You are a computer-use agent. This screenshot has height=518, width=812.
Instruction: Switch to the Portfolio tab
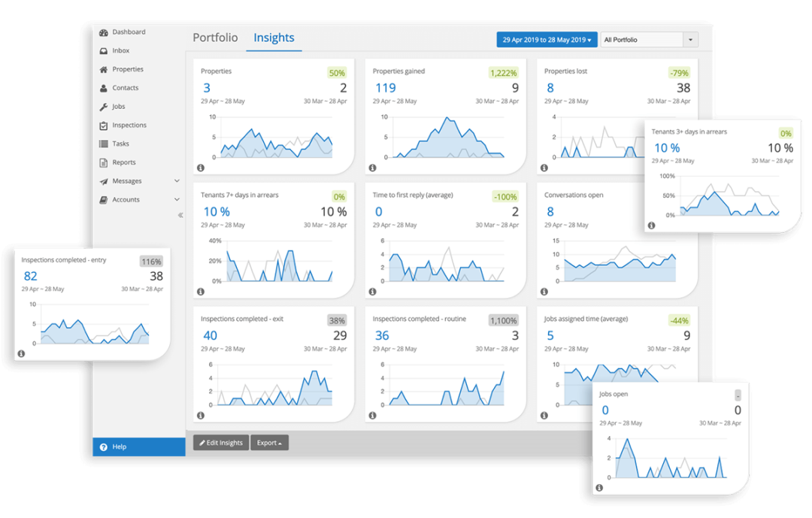click(x=216, y=38)
